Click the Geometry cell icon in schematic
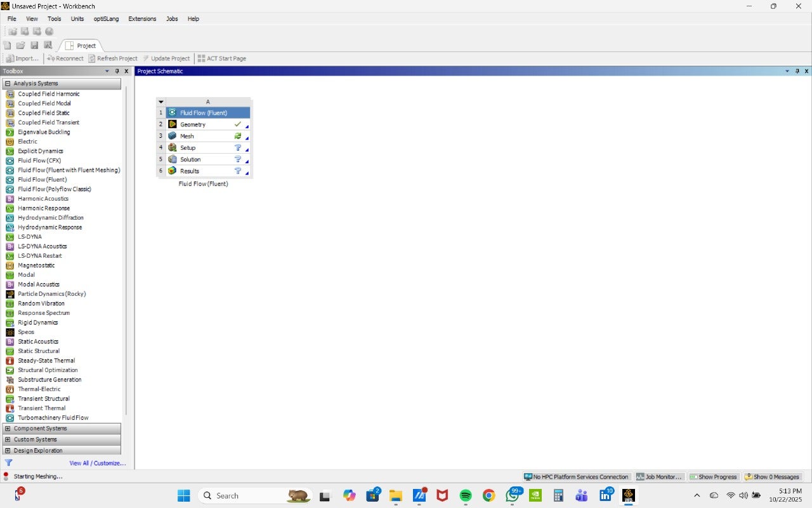The width and height of the screenshot is (812, 508). point(173,124)
